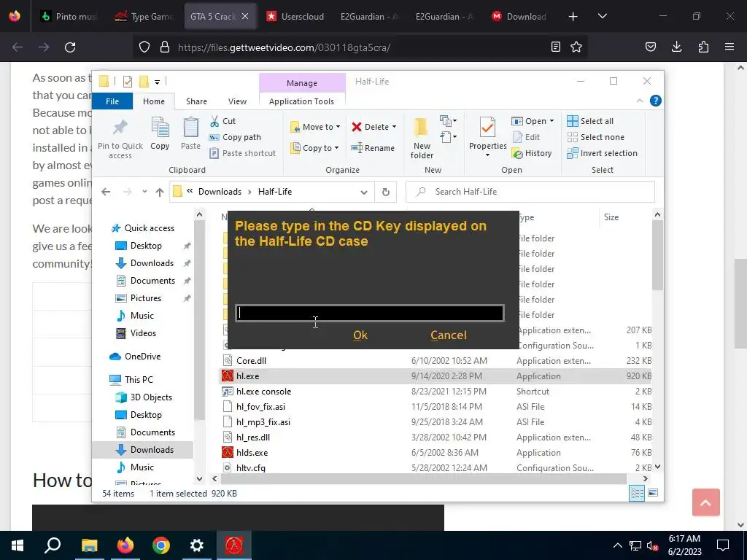Select the Home ribbon tab

[154, 101]
